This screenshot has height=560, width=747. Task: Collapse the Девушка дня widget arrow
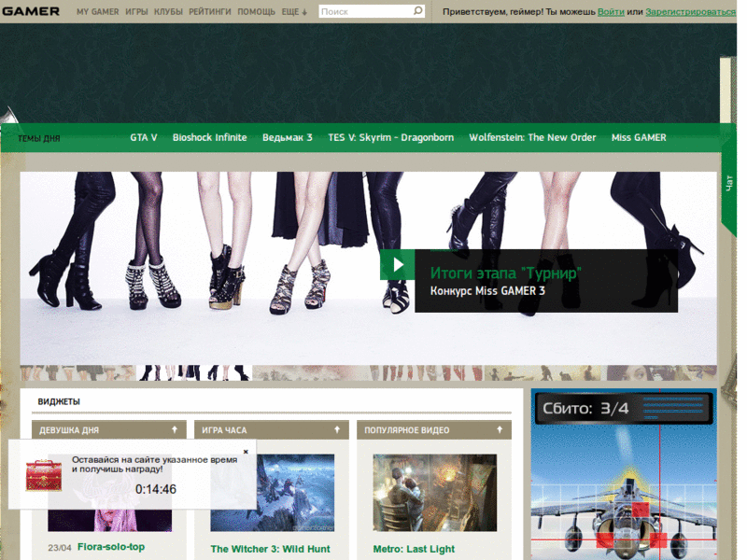pyautogui.click(x=175, y=429)
